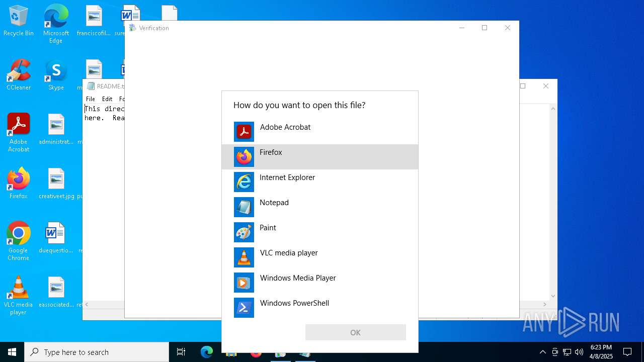Click the "Windows Media Player" app name
Screen dimensions: 644x362
tap(298, 278)
